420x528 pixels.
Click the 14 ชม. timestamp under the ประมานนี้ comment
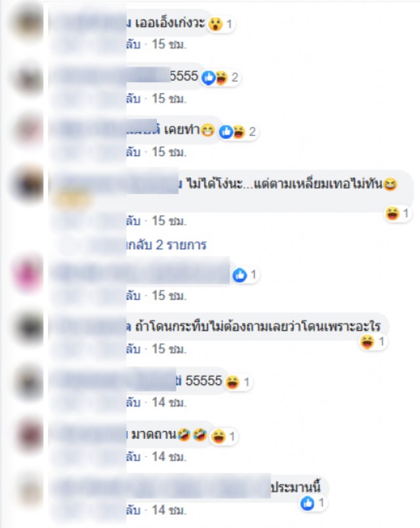(169, 510)
